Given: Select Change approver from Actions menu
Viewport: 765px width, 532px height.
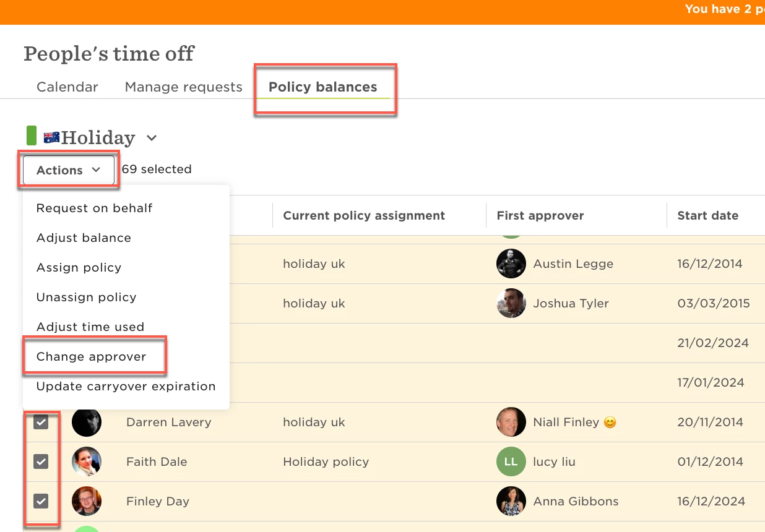Looking at the screenshot, I should click(92, 357).
